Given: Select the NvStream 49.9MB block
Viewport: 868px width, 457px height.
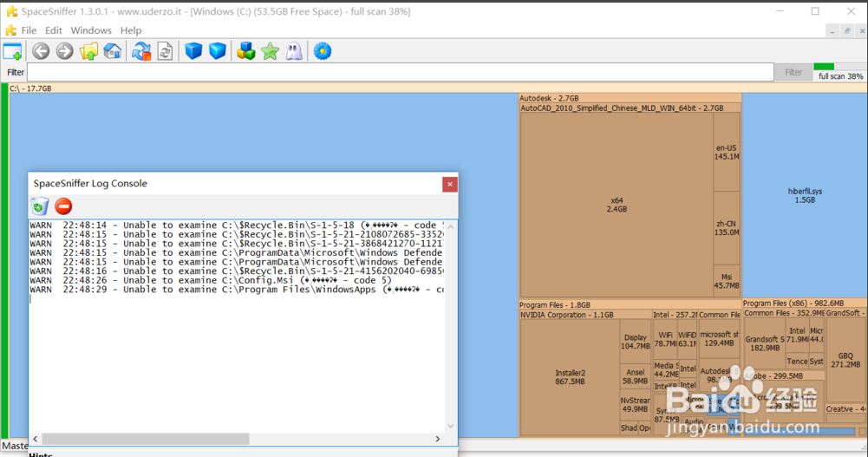Looking at the screenshot, I should pyautogui.click(x=635, y=404).
